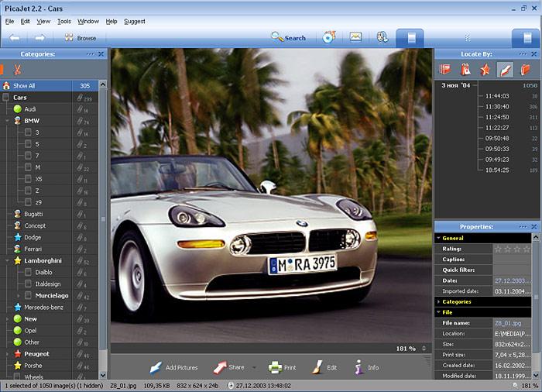The height and width of the screenshot is (392, 542).
Task: Click the Z8_01.jpg file name value
Action: (508, 323)
